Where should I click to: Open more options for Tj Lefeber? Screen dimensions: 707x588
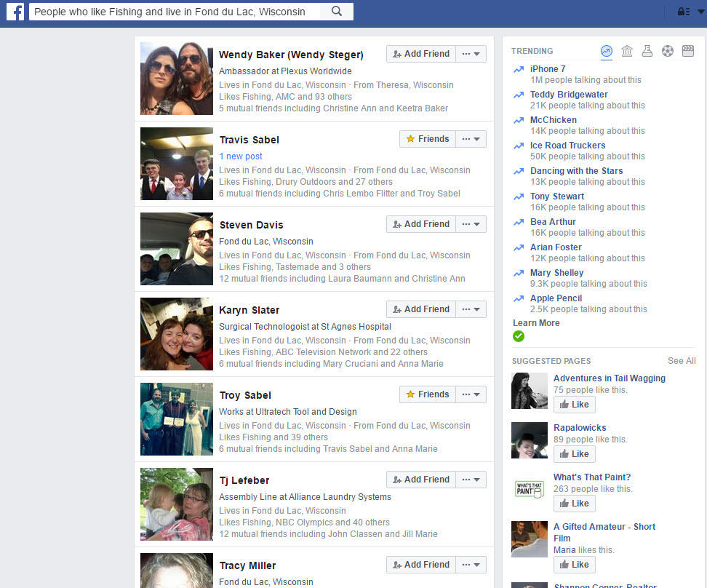pyautogui.click(x=471, y=480)
